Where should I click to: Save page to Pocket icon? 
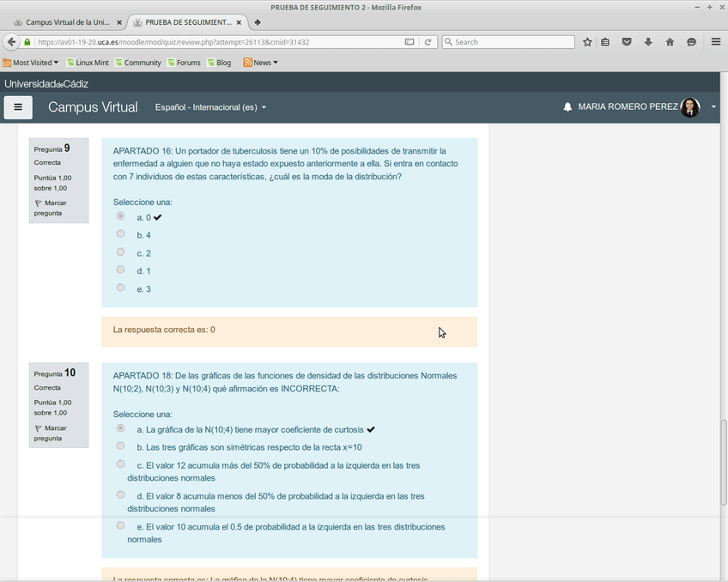[627, 42]
